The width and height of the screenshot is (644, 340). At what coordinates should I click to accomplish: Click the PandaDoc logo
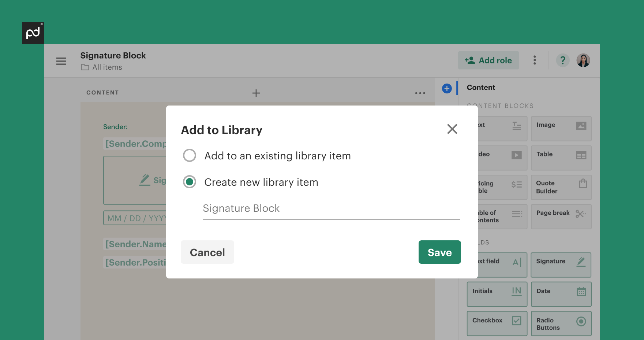click(33, 33)
